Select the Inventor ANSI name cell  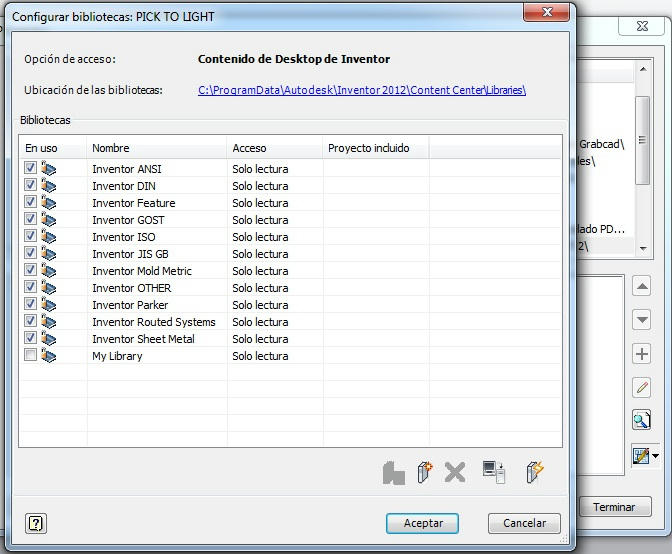pos(127,169)
